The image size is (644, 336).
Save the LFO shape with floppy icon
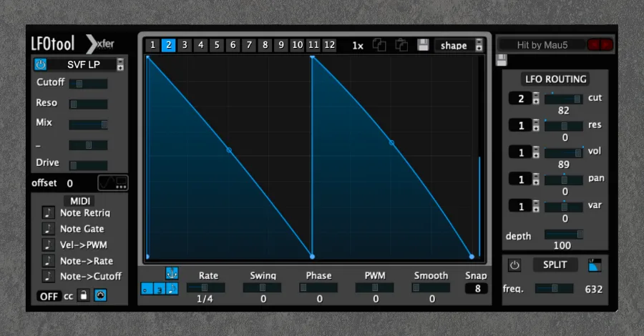[x=423, y=45]
